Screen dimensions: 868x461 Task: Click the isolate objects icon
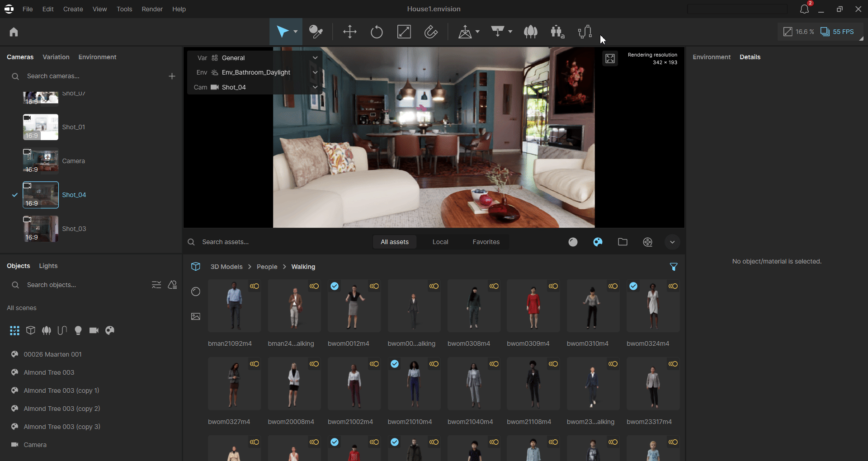point(172,285)
